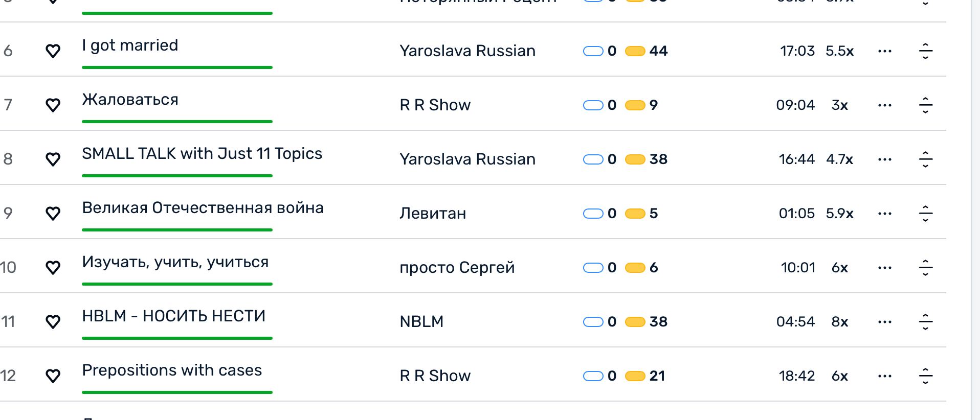Click the reorder handle on SMALL TALK row
This screenshot has height=420, width=980.
[925, 159]
